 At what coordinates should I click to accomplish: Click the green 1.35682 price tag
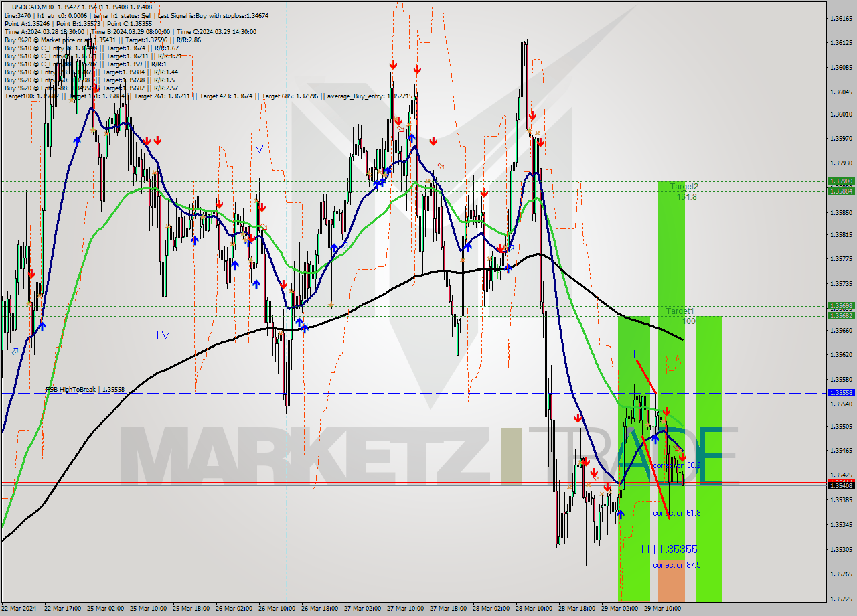tap(841, 315)
